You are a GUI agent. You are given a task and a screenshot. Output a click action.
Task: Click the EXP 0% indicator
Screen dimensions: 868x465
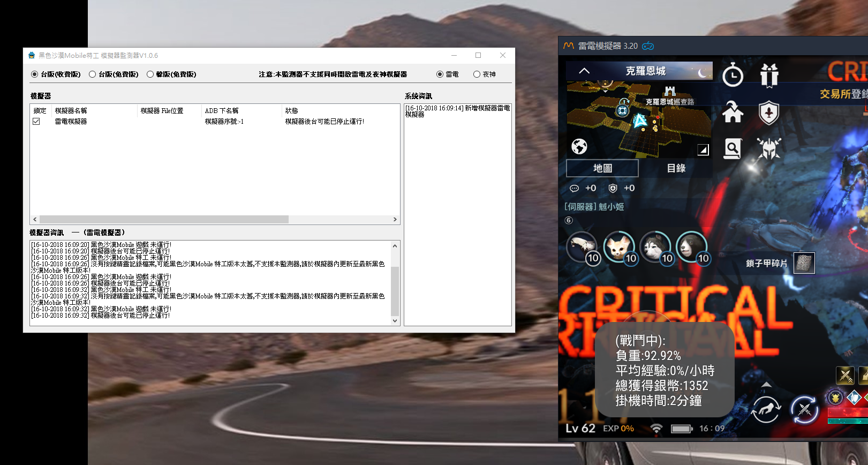click(x=618, y=429)
